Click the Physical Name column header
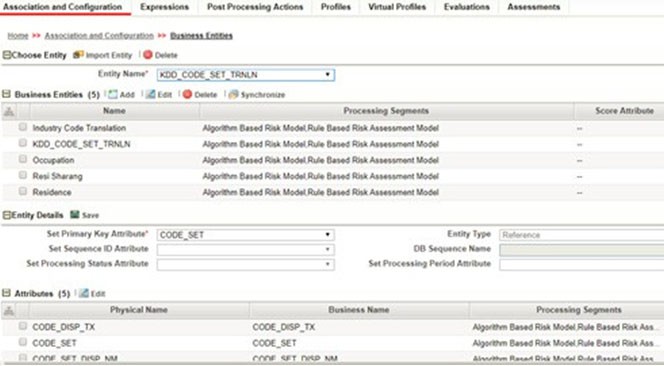This screenshot has height=366, width=664. tap(139, 310)
